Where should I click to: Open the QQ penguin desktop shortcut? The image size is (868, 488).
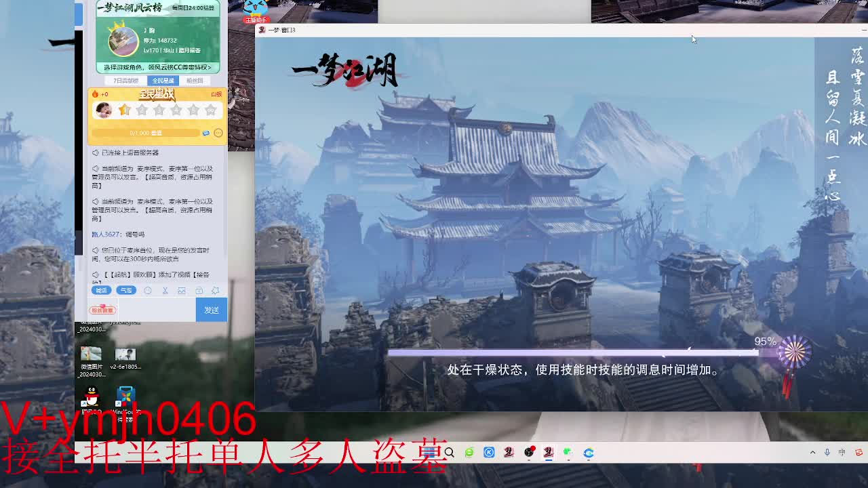point(91,400)
